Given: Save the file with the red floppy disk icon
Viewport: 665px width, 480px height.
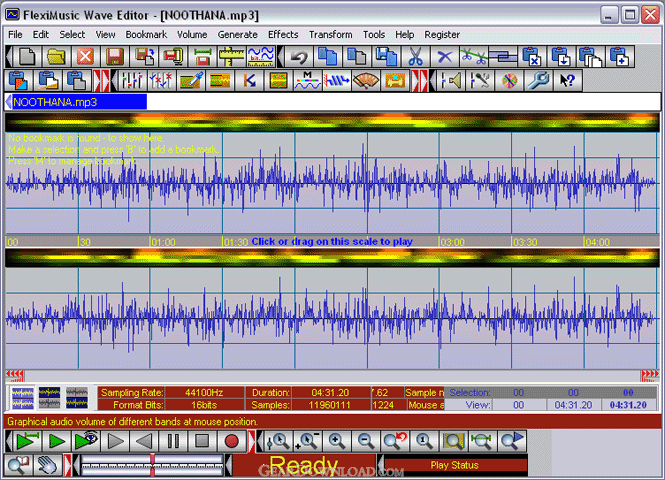Looking at the screenshot, I should (115, 56).
